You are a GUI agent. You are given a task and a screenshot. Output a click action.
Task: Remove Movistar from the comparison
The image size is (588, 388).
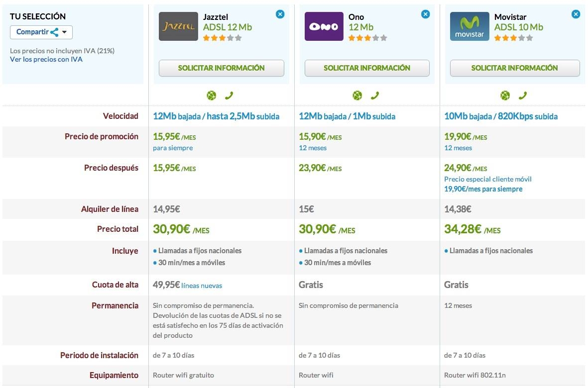pyautogui.click(x=576, y=14)
